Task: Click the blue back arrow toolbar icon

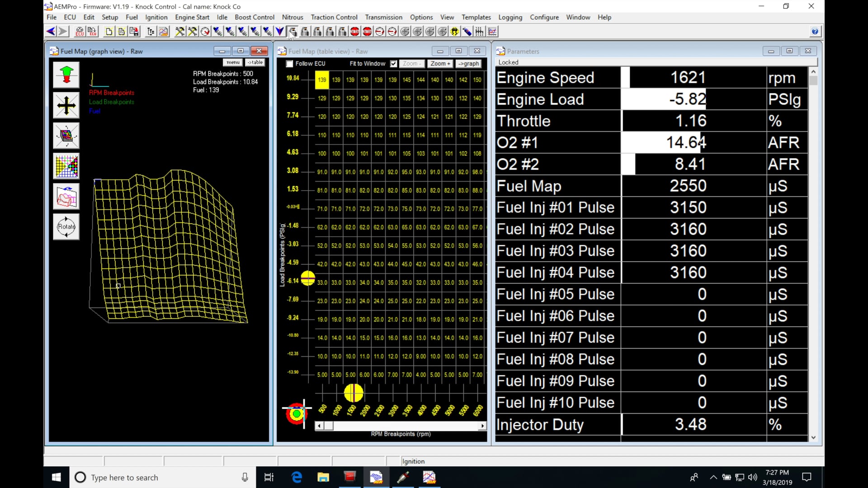Action: pos(51,32)
